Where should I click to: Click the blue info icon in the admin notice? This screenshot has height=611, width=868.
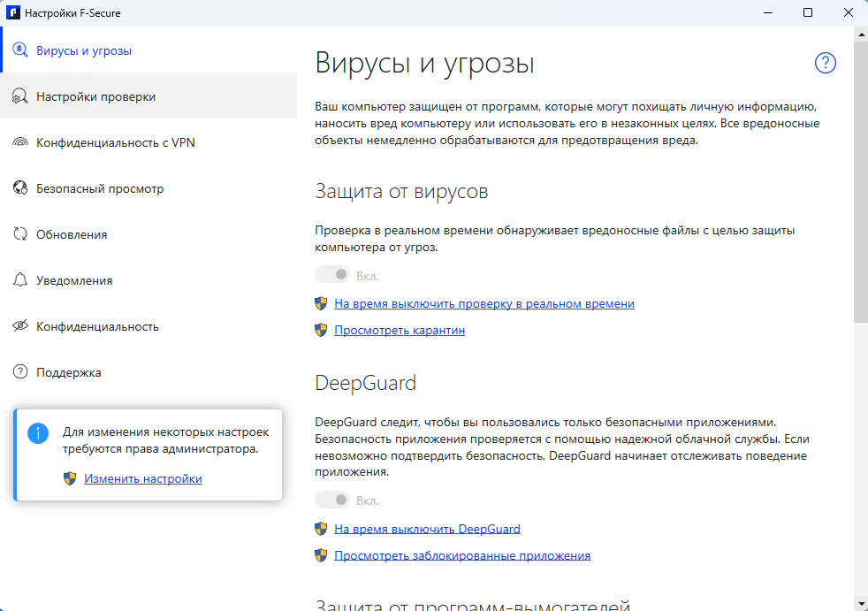(x=38, y=433)
